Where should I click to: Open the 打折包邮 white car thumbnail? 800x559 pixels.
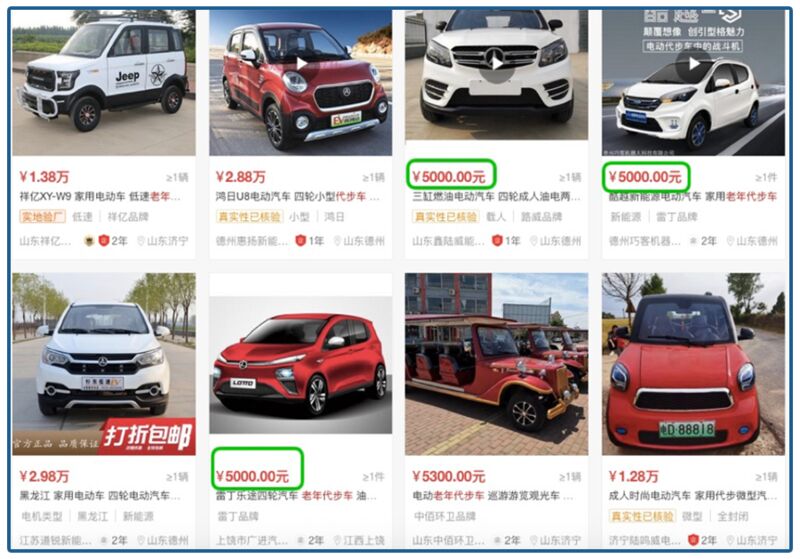coord(104,364)
